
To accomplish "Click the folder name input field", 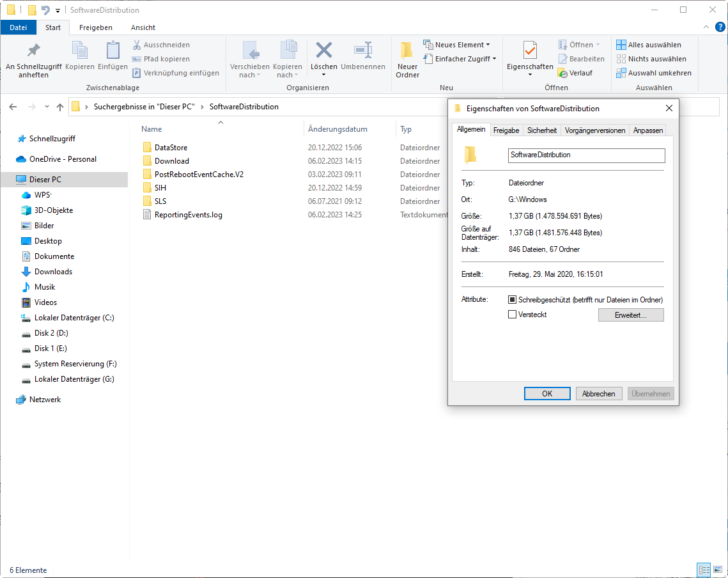I will click(586, 155).
